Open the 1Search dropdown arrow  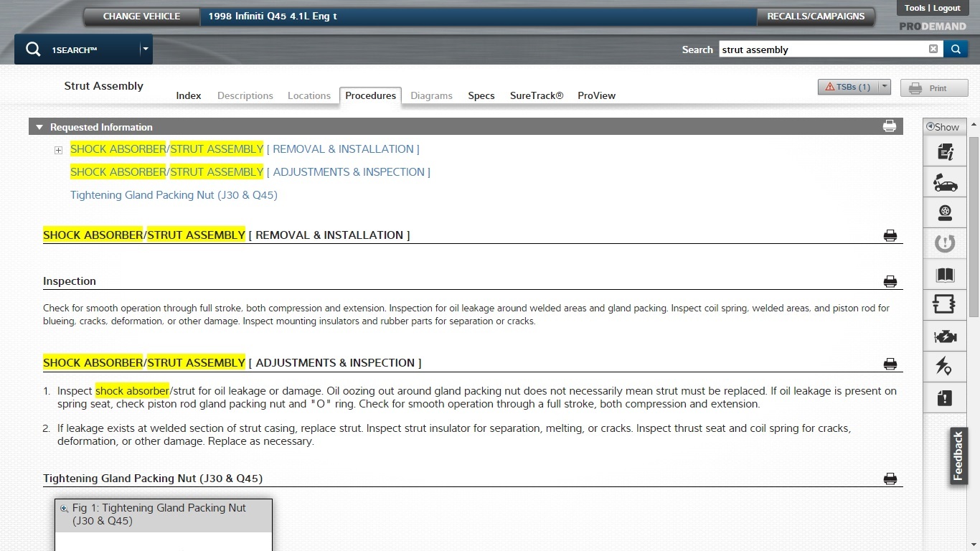(146, 50)
